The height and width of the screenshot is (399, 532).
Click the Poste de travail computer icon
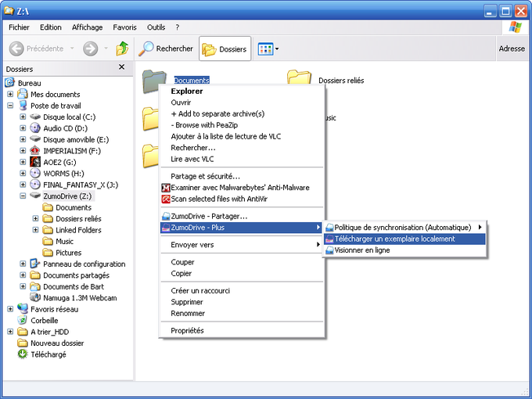[x=23, y=105]
